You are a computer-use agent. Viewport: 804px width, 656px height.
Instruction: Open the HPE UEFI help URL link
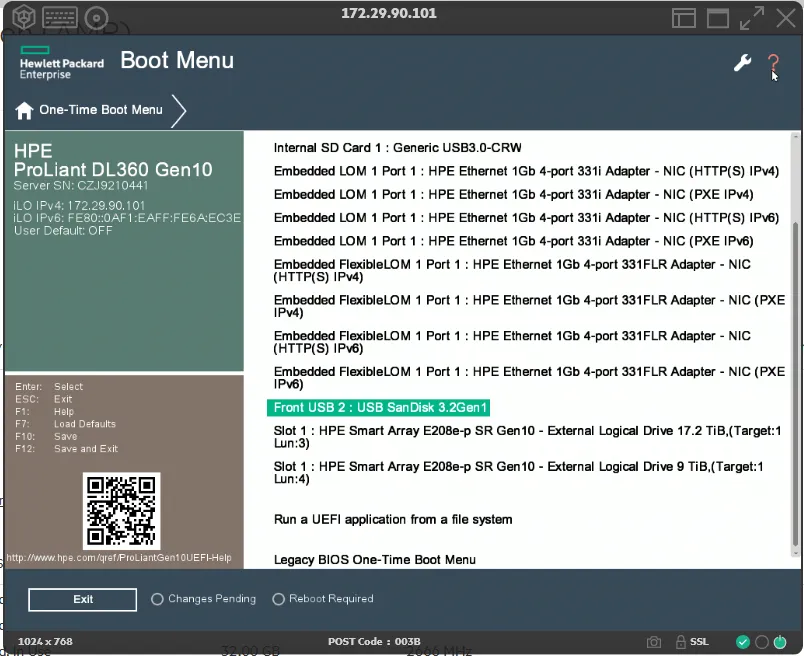pyautogui.click(x=119, y=558)
